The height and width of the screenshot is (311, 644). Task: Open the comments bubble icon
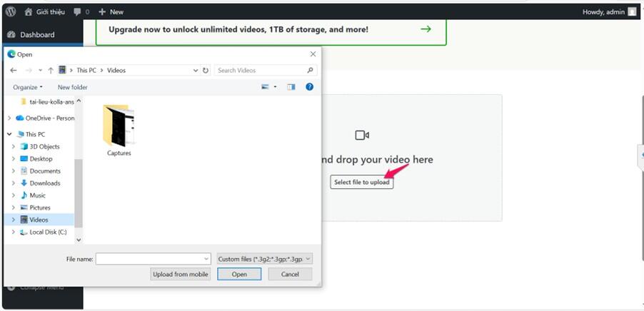78,12
